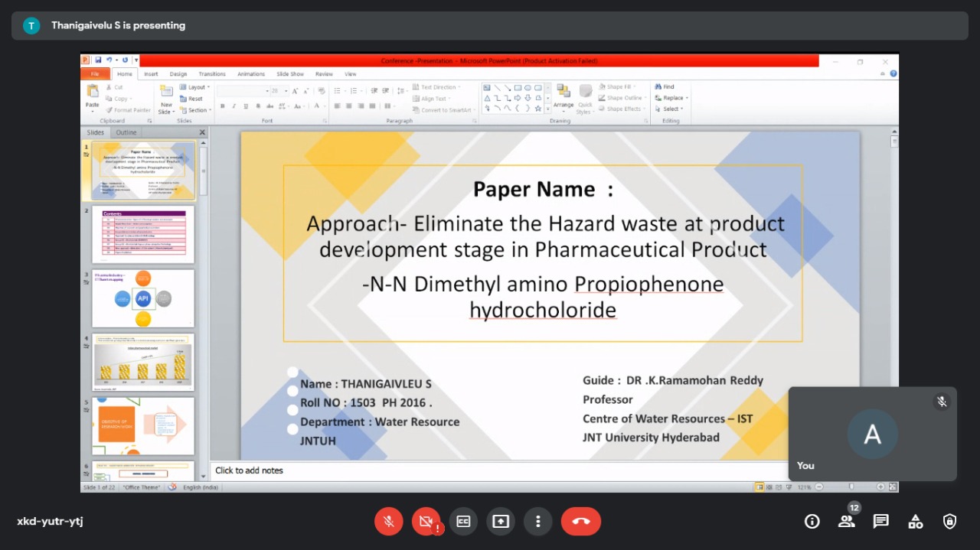Open the Layout dropdown
The height and width of the screenshot is (550, 980).
[x=196, y=87]
